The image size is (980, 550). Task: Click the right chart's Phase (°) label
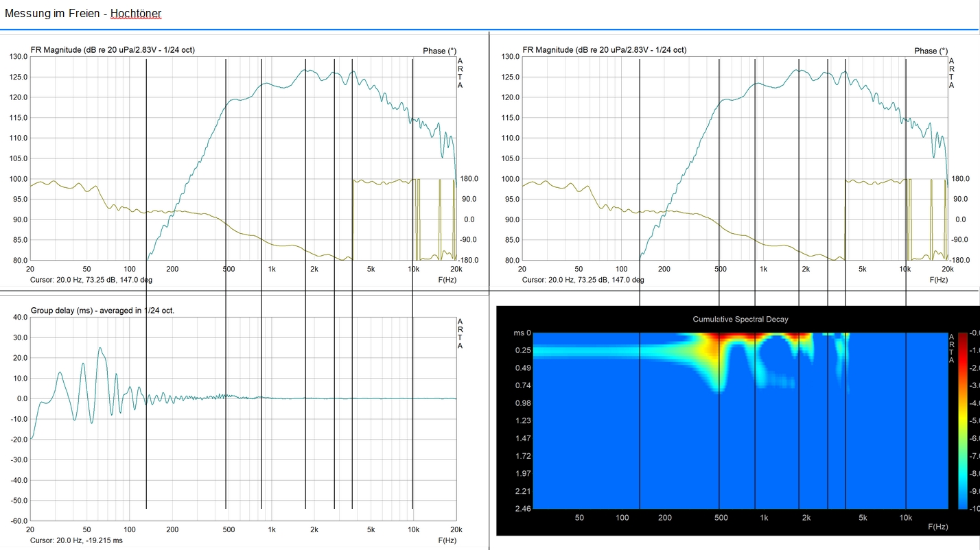(931, 51)
